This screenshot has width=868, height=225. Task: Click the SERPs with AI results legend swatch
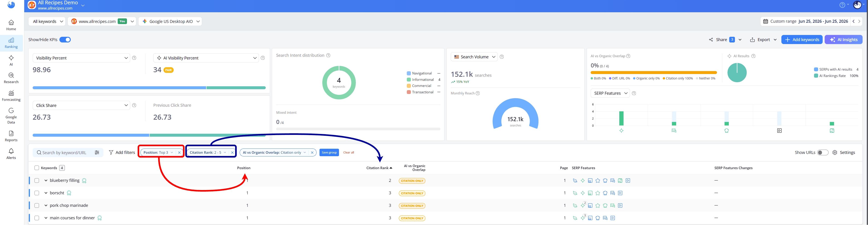(x=816, y=69)
